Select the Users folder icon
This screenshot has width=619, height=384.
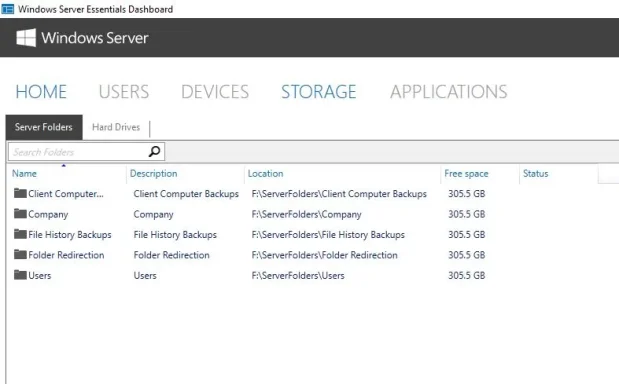[x=20, y=275]
